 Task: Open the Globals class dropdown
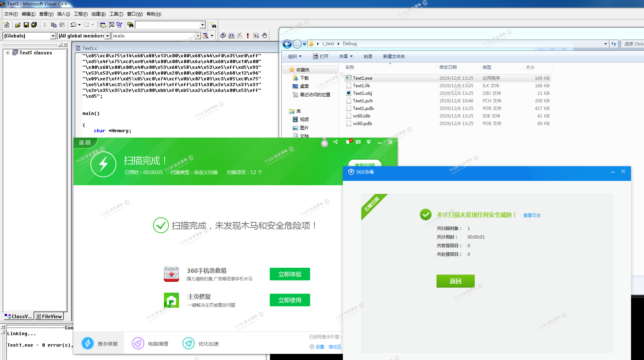[x=53, y=36]
